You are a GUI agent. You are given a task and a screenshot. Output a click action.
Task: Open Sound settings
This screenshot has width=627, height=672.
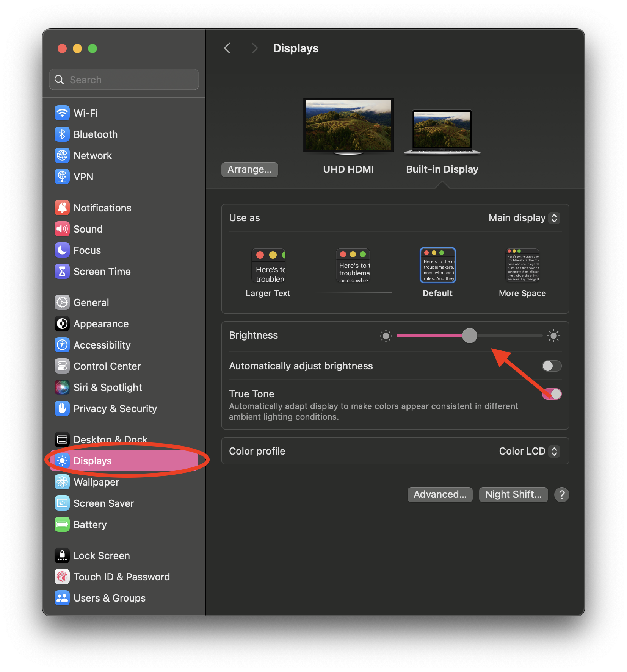(62, 229)
